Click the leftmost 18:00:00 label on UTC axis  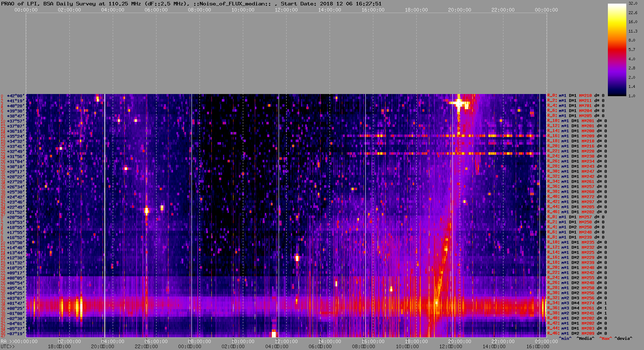[x=59, y=347]
